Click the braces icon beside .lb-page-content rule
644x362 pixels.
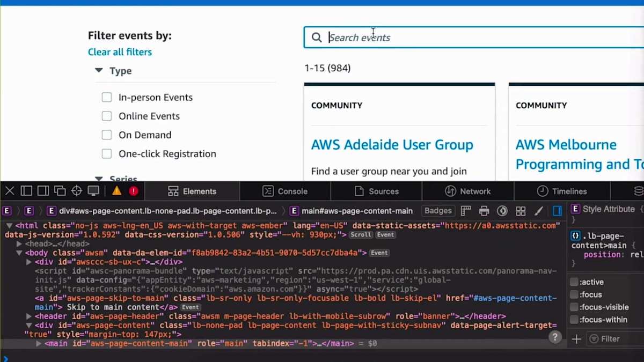(575, 236)
